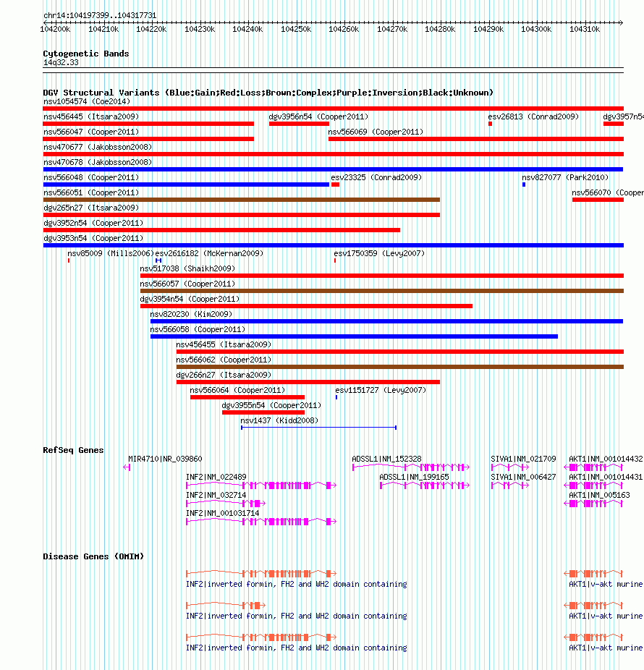Viewport: 644px width, 670px height.
Task: Open the nsv827077 (Park2010) variant label
Action: click(565, 177)
